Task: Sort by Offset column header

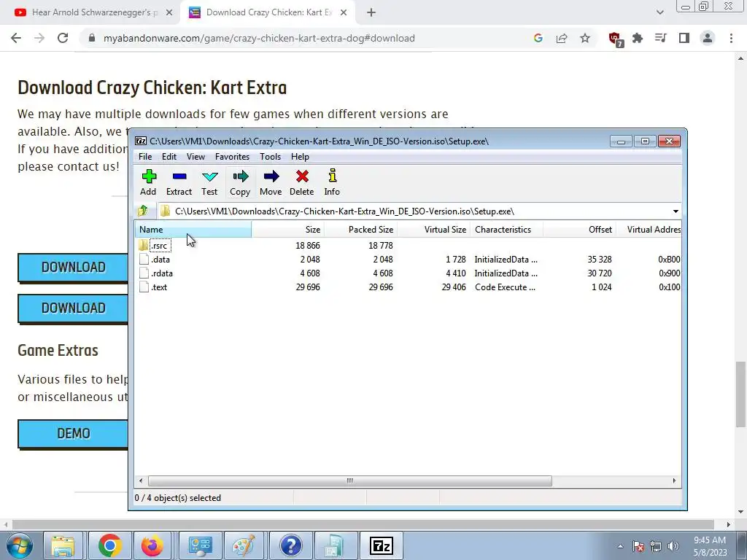Action: pos(579,230)
